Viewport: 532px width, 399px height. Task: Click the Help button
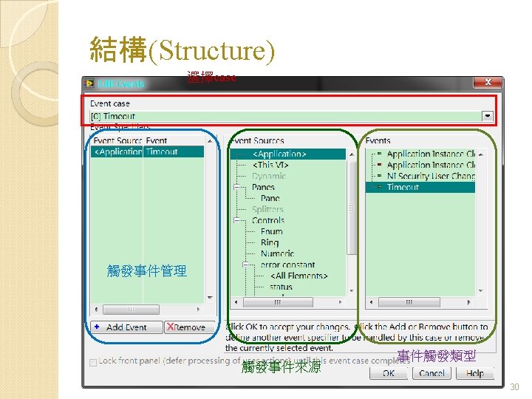coord(475,373)
